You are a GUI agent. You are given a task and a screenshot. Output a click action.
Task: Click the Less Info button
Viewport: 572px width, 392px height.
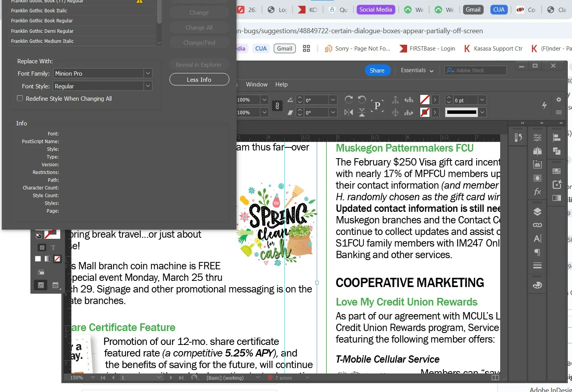pyautogui.click(x=199, y=79)
